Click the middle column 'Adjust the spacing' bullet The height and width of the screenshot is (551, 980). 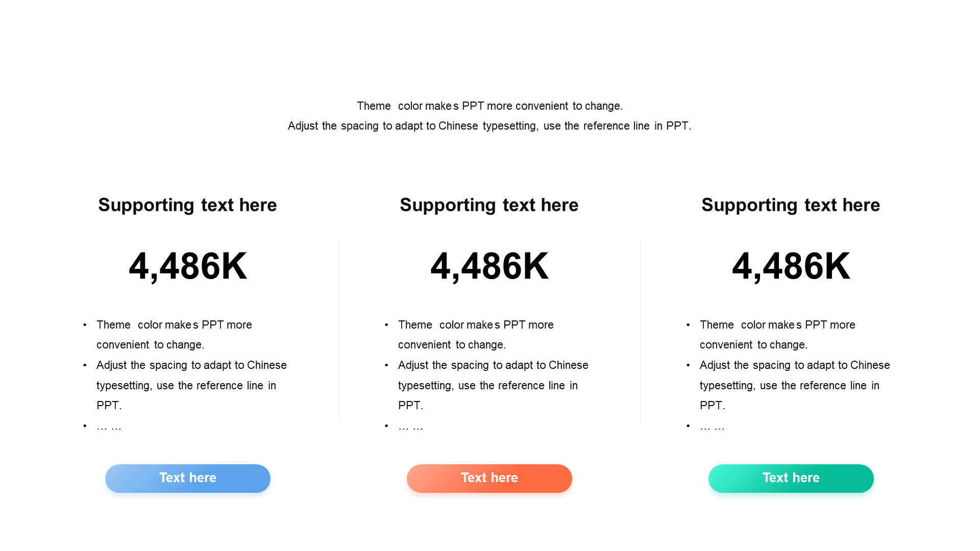[x=493, y=385]
